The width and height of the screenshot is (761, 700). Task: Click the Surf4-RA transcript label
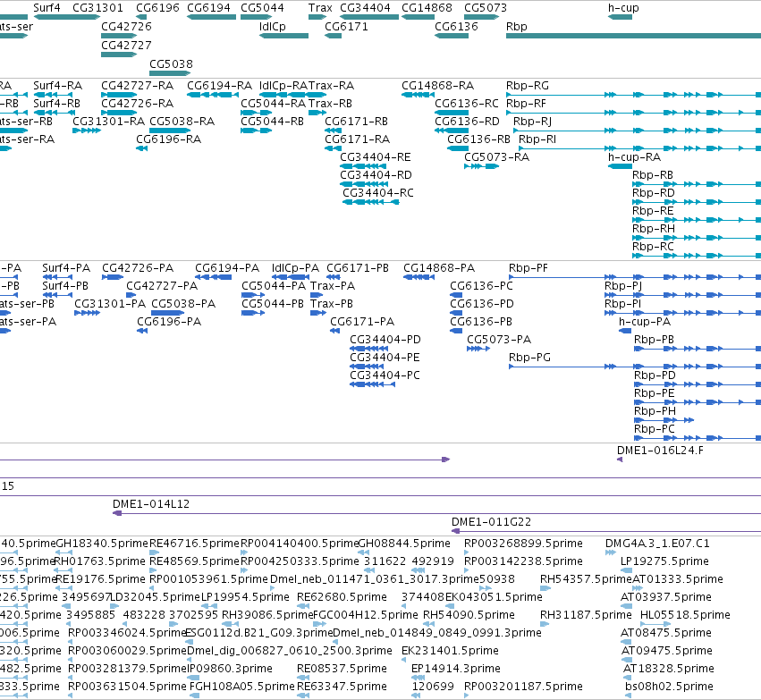pos(58,86)
